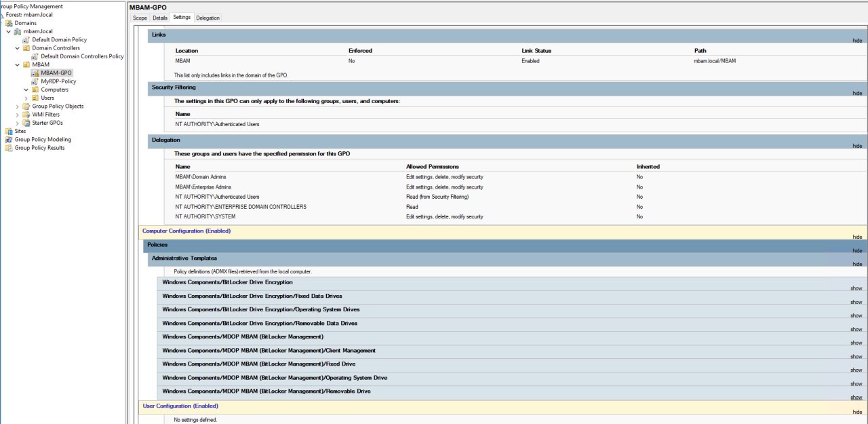Show BitLocker Fixed Data Drives settings
Screen dimensions: 868x424
856,302
